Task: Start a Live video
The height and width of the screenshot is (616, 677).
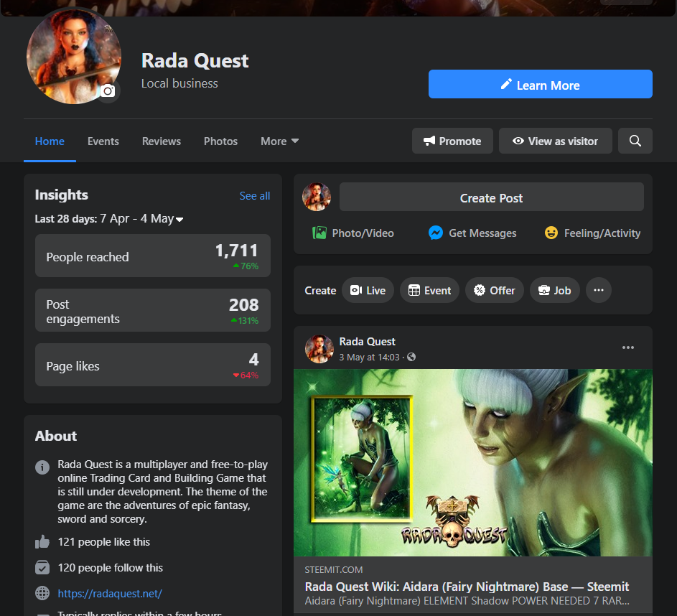Action: (x=368, y=291)
